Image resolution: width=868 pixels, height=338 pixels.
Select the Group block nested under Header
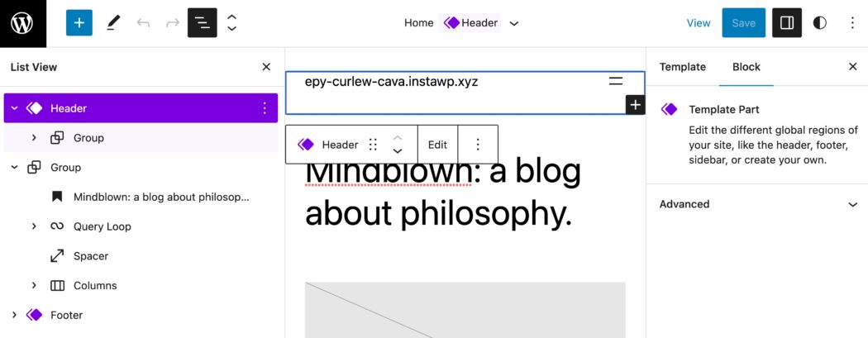coord(141,138)
